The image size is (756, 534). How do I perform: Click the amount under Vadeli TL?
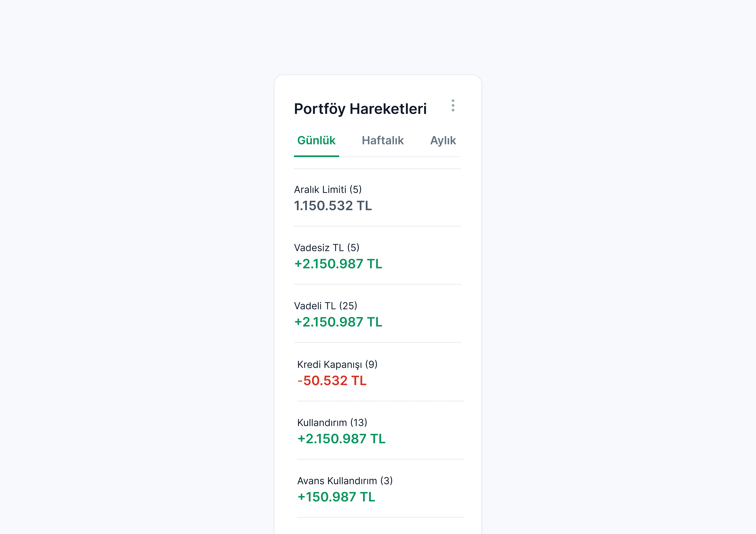(x=338, y=322)
